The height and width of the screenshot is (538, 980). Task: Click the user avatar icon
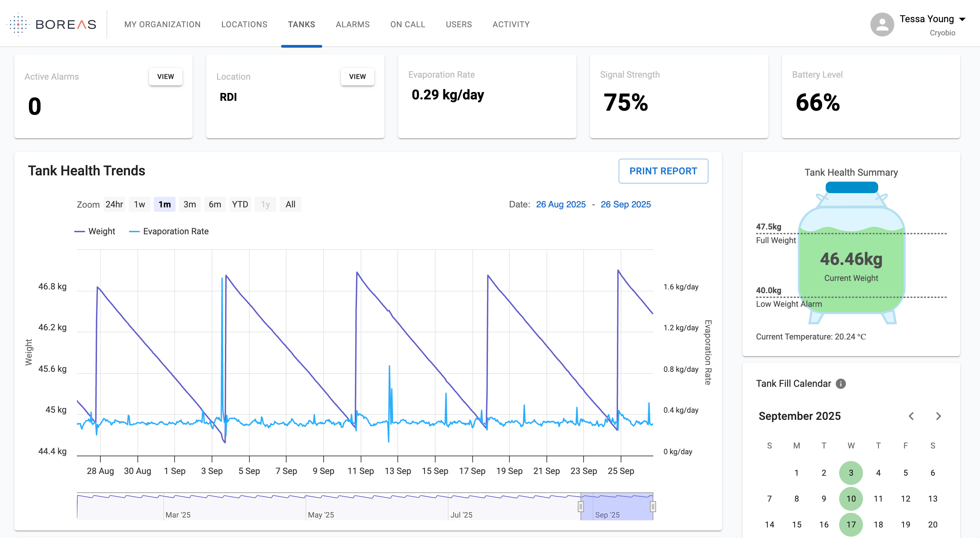(x=882, y=25)
